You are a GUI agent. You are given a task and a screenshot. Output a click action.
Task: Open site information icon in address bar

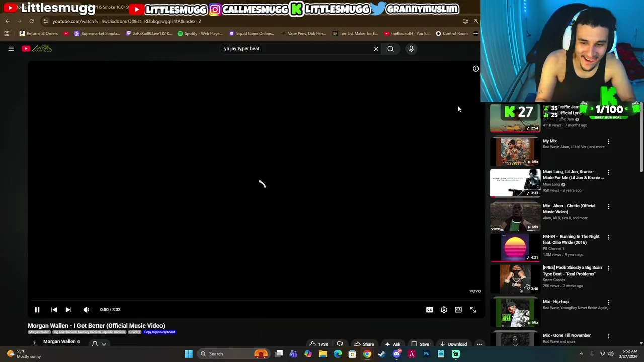(x=46, y=21)
